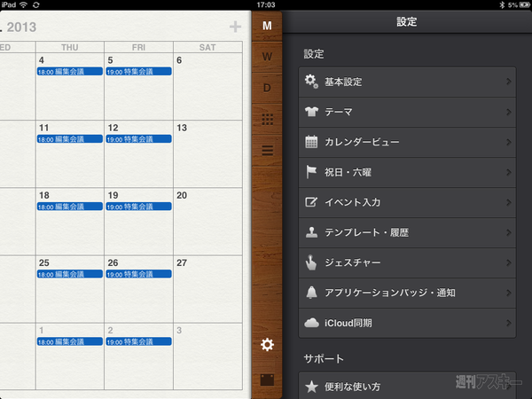Select the iCloud同期 label

[x=348, y=323]
